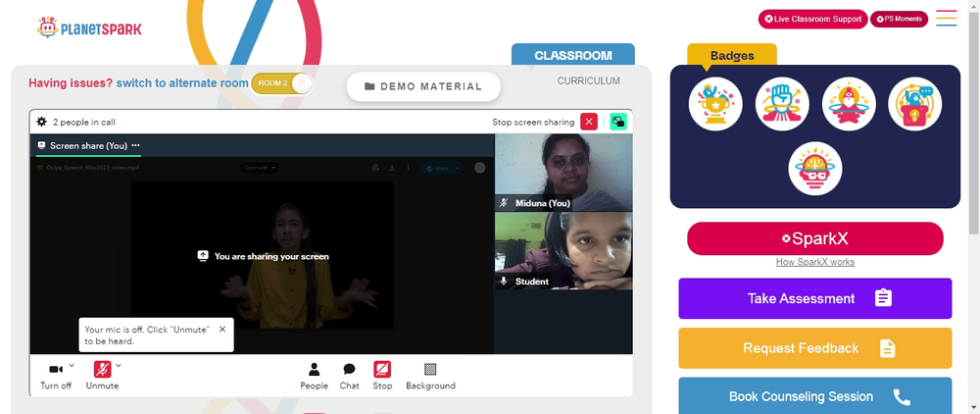Click the green picture-in-picture layout icon
980x414 pixels.
pos(618,122)
